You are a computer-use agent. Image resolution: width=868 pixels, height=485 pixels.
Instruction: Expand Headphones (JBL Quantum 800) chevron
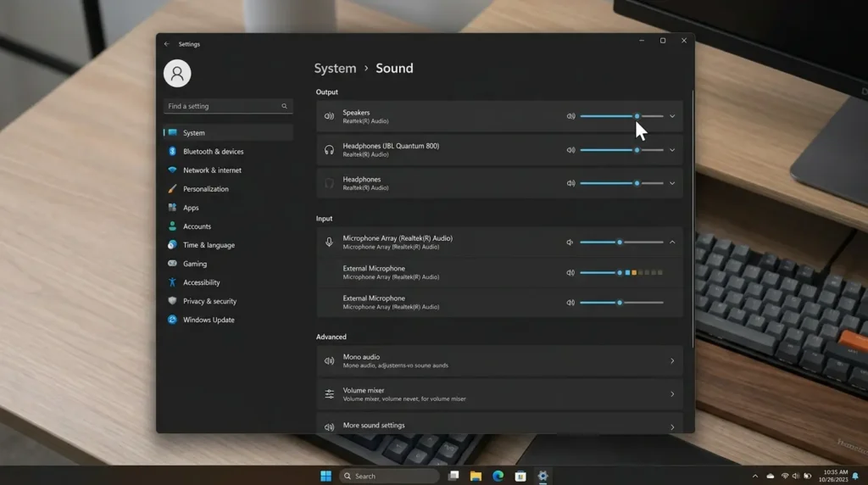pos(672,150)
